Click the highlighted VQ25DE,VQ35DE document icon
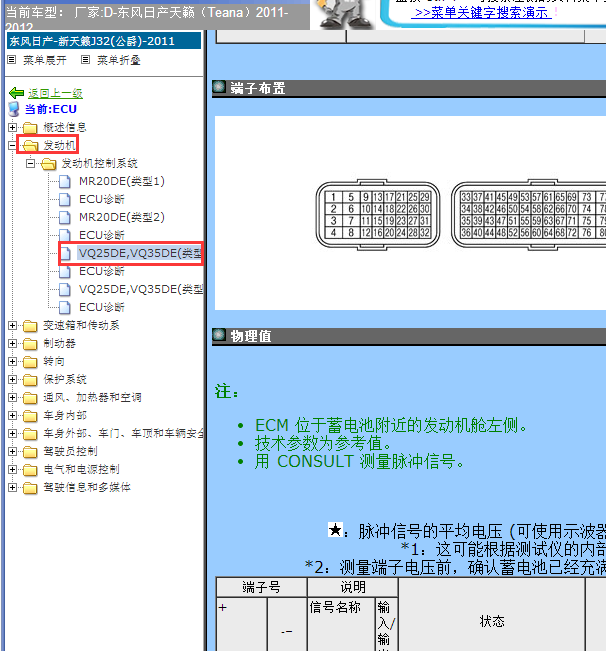The height and width of the screenshot is (651, 606). 65,253
